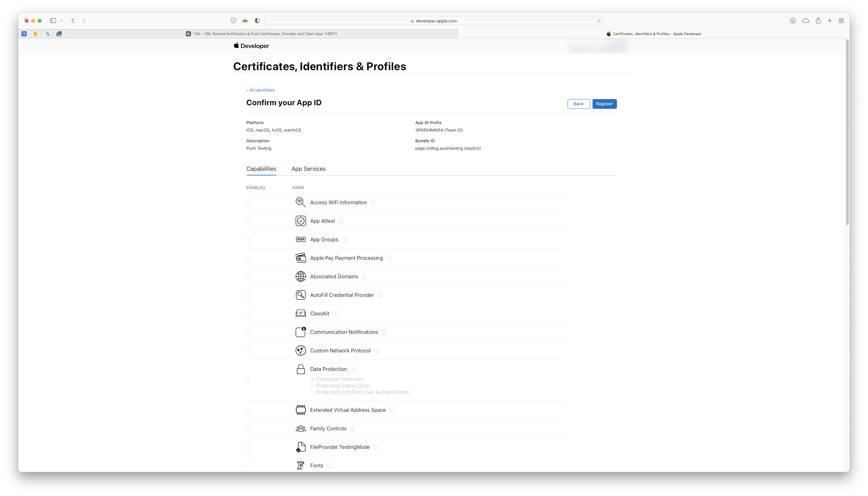Viewport: 868px width, 496px height.
Task: Reload page using address bar icon
Action: pos(599,21)
